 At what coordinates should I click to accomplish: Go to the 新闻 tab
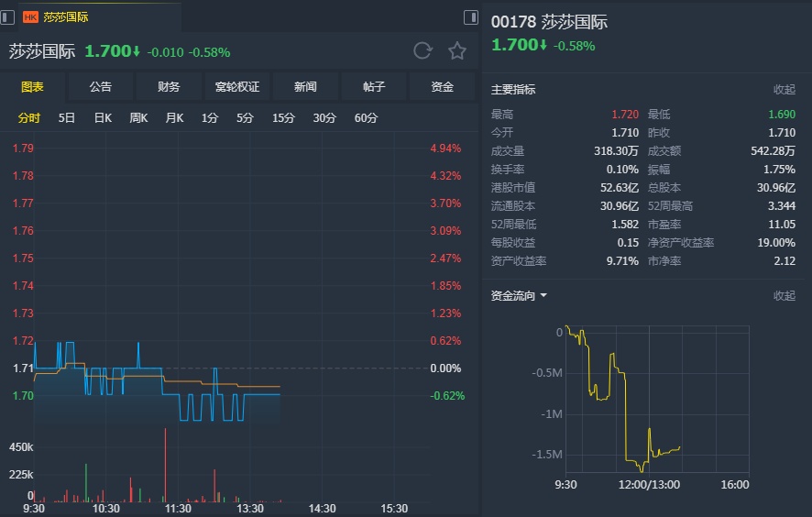[x=305, y=87]
